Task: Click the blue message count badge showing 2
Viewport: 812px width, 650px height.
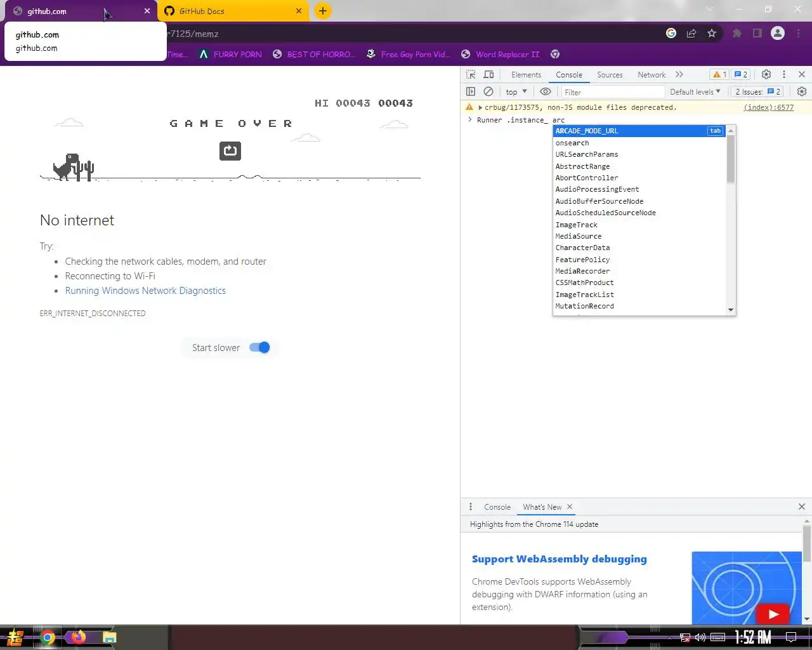Action: pyautogui.click(x=741, y=74)
